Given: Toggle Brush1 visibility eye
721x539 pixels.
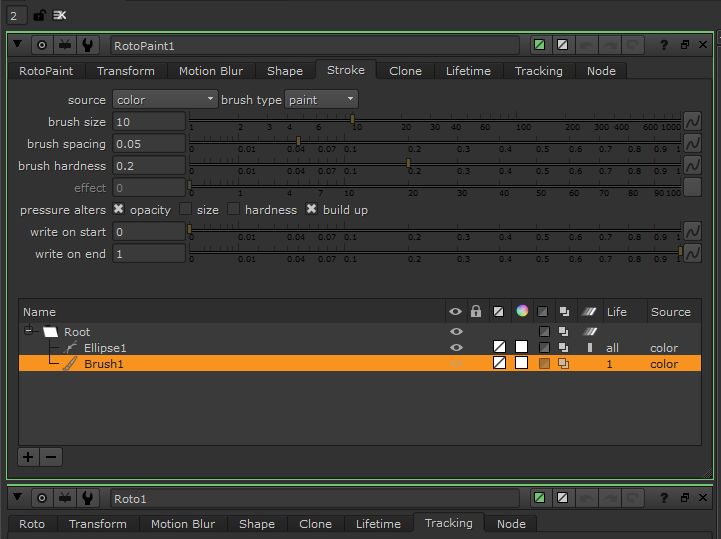Looking at the screenshot, I should [x=456, y=364].
